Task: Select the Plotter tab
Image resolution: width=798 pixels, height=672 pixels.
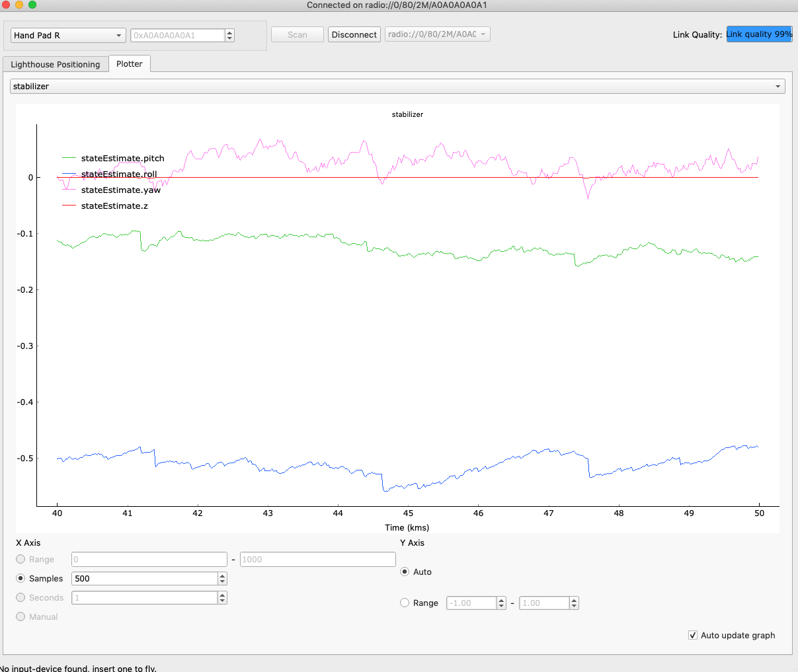Action: pyautogui.click(x=130, y=63)
